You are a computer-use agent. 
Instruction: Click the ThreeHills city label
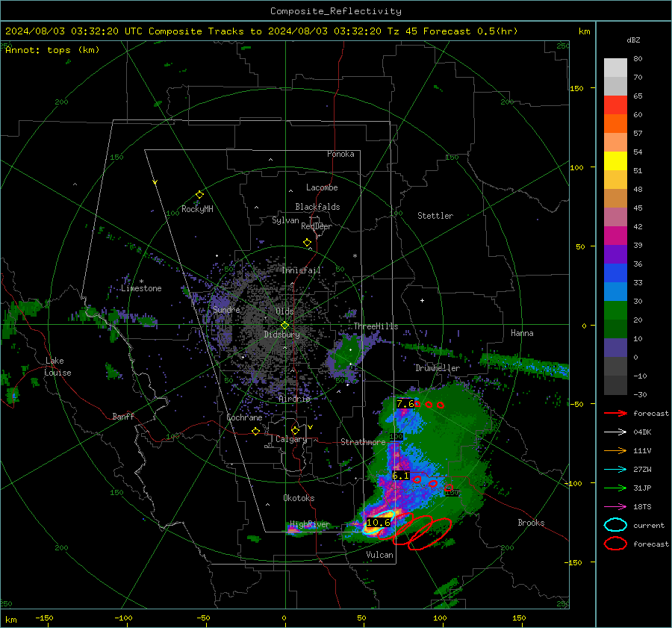click(x=376, y=326)
